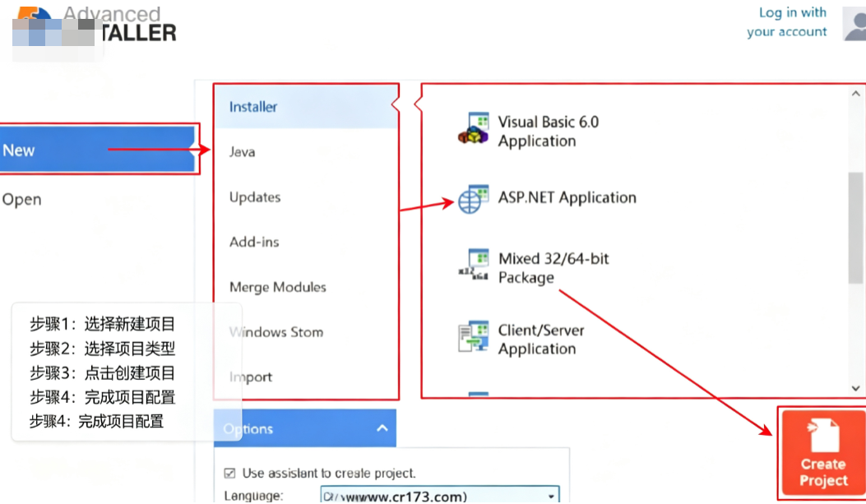The image size is (866, 504).
Task: Click the Visual Basic 6.0 Application label
Action: click(x=548, y=132)
